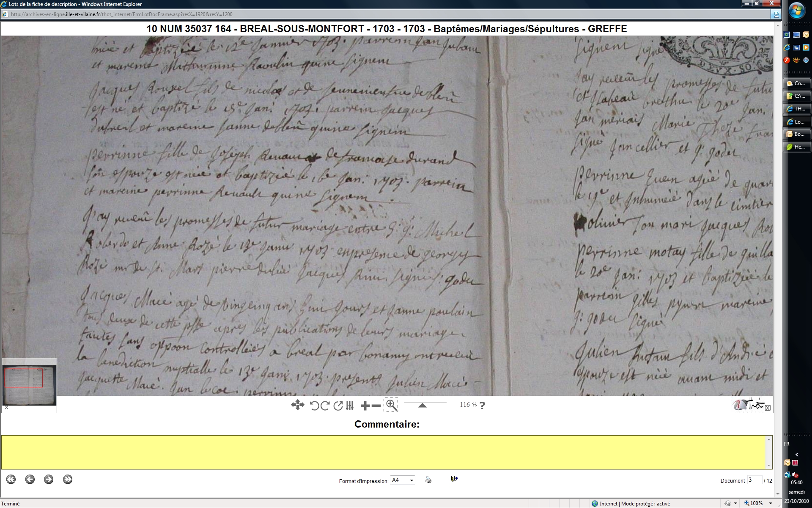Image resolution: width=812 pixels, height=508 pixels.
Task: Click the printer icon to print
Action: 428,480
